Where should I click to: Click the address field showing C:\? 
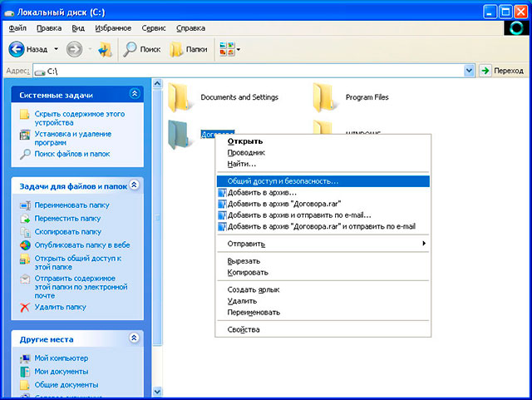pos(249,71)
